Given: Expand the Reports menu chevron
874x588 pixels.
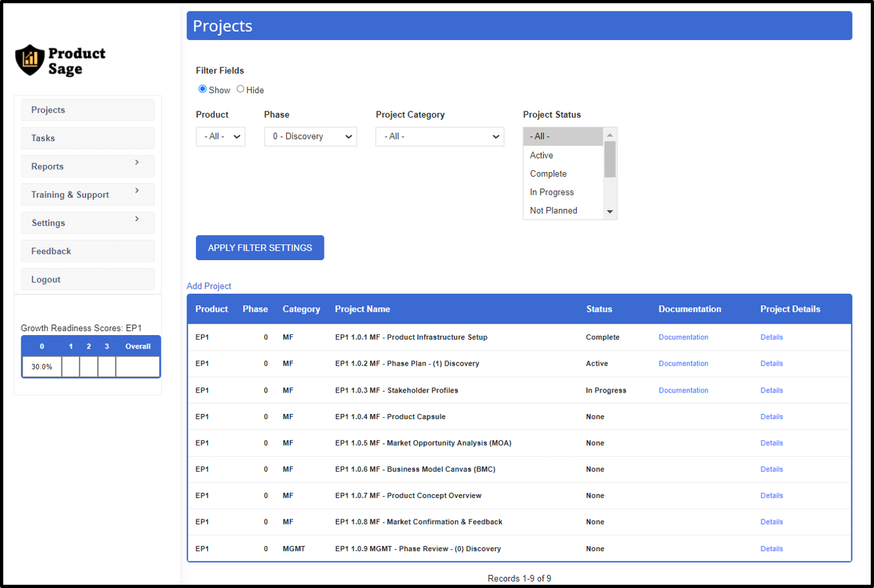Looking at the screenshot, I should (x=137, y=162).
